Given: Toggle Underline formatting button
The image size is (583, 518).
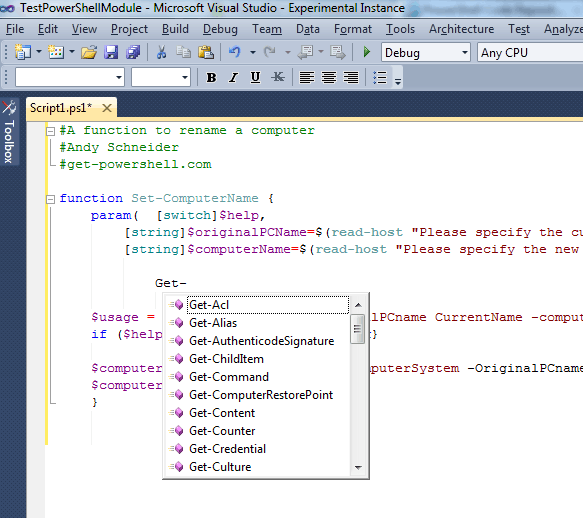Looking at the screenshot, I should [255, 77].
